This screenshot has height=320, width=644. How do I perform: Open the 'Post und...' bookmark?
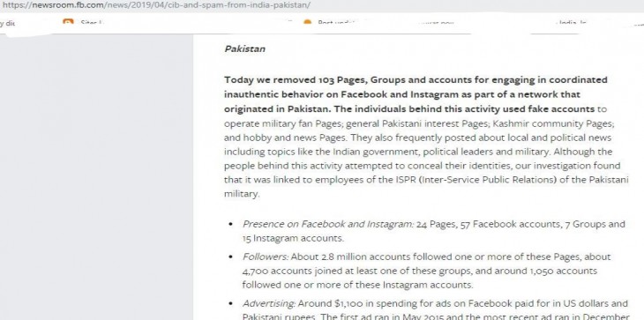pyautogui.click(x=336, y=23)
